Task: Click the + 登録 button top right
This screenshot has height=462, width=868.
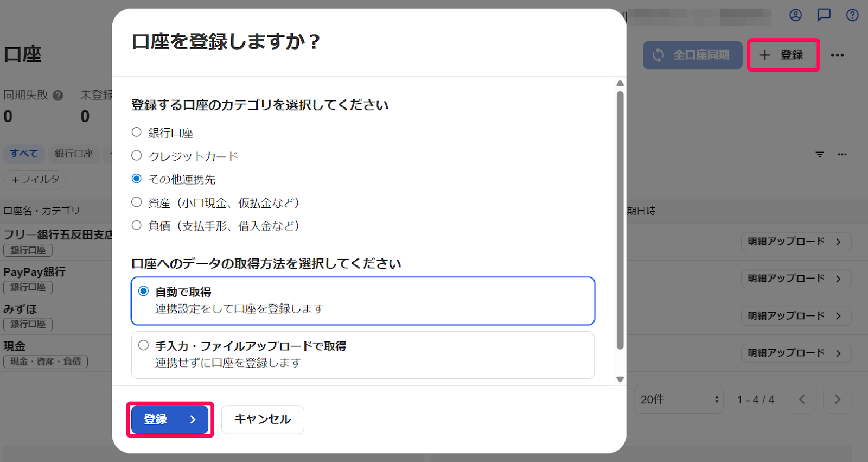Action: (x=783, y=55)
